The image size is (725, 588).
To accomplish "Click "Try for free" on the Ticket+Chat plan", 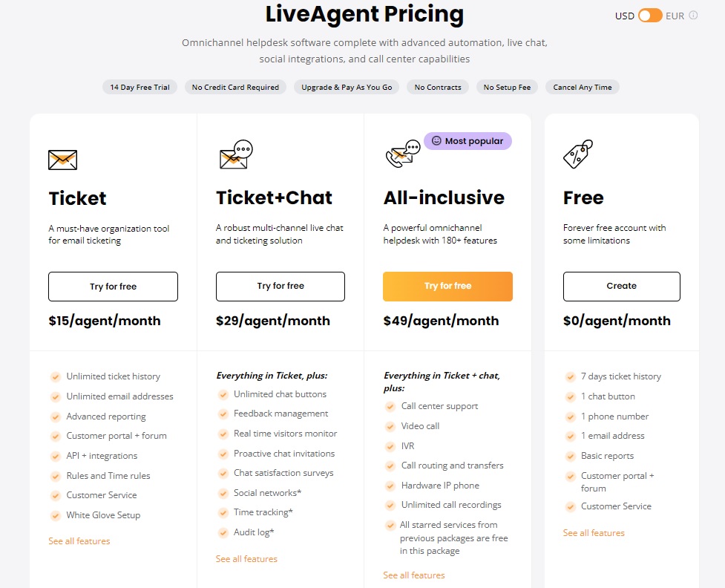I will point(281,287).
